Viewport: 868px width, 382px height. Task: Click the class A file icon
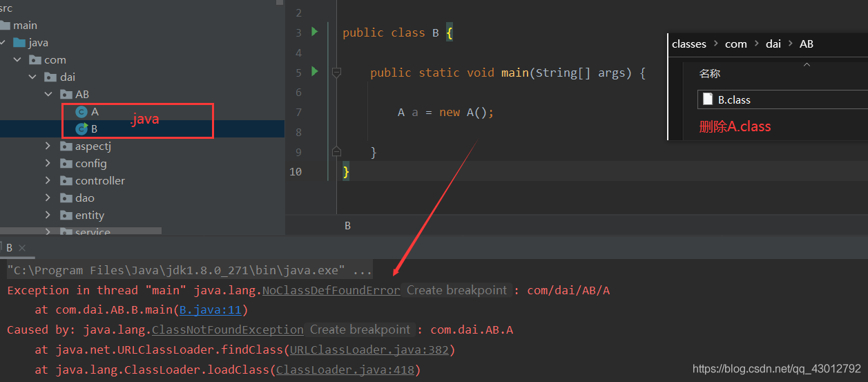coord(81,112)
